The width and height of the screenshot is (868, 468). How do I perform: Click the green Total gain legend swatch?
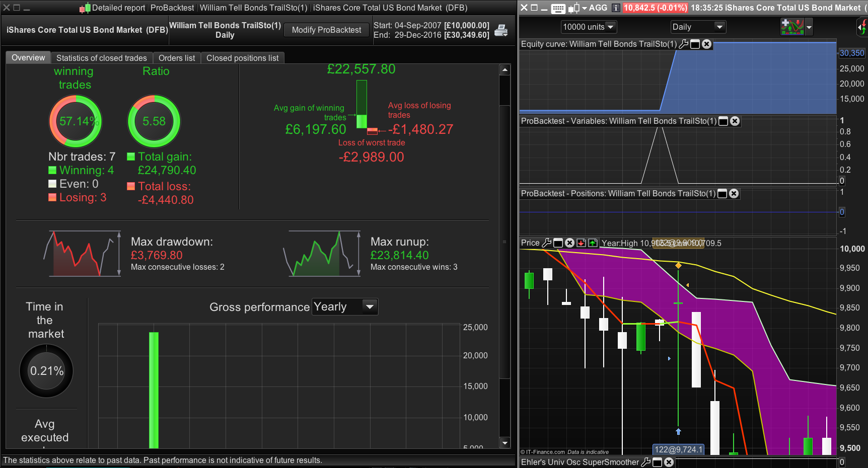(131, 157)
